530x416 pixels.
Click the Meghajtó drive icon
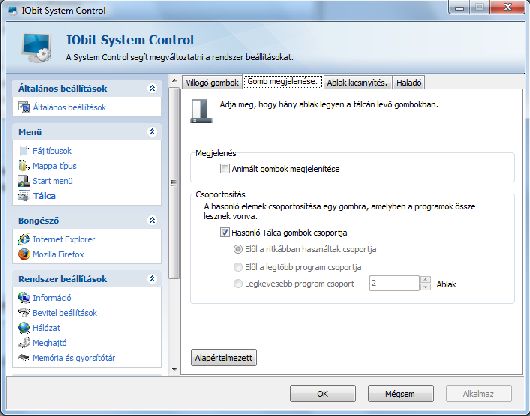tap(24, 343)
